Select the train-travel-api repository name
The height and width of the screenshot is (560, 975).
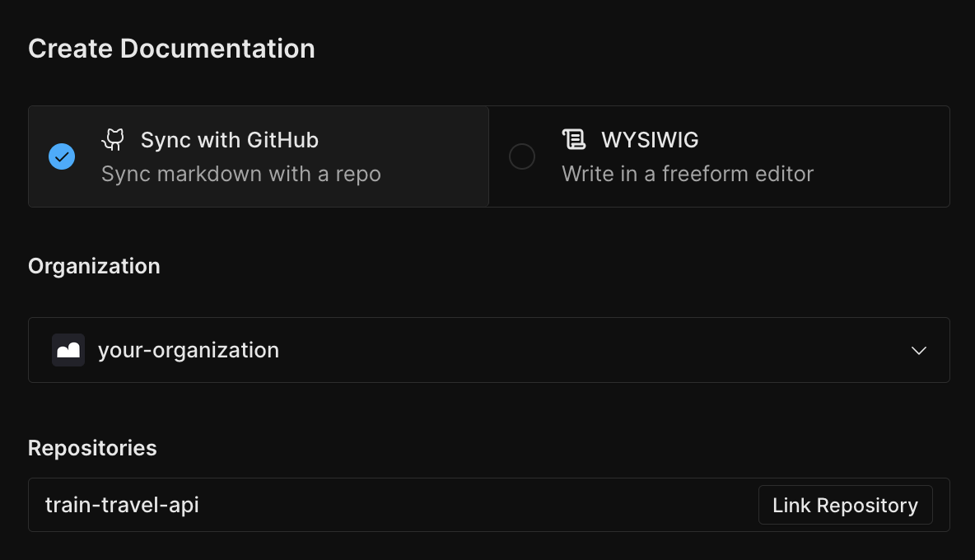coord(122,505)
